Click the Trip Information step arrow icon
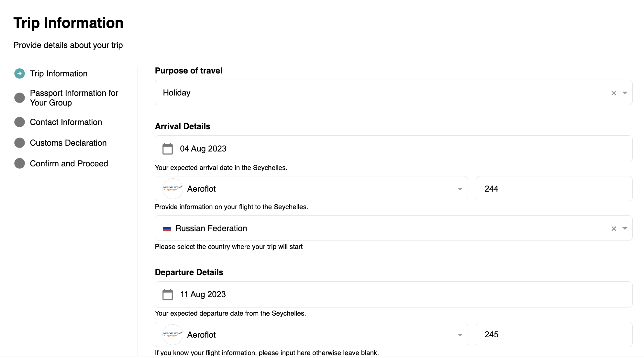Screen dimensions: 644x358 [19, 73]
